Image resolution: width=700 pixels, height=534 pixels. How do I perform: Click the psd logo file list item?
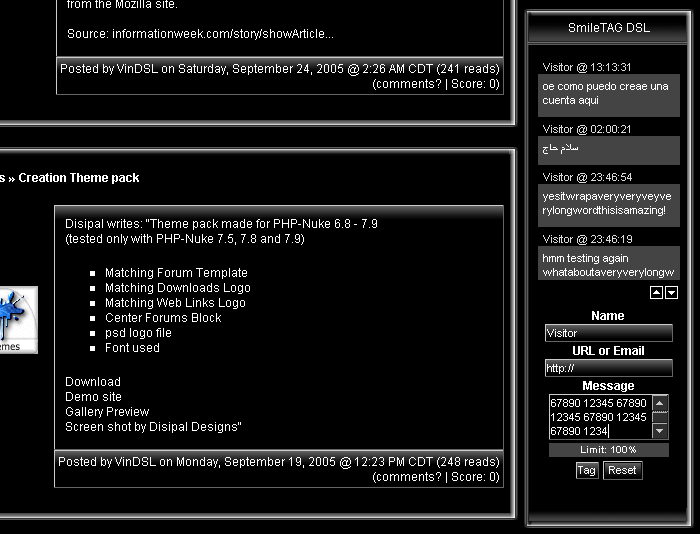pos(138,333)
